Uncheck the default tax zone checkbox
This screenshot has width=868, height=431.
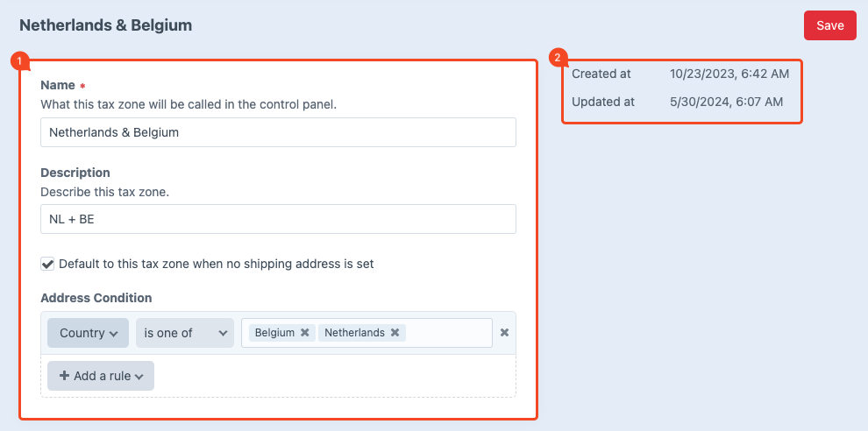[47, 264]
